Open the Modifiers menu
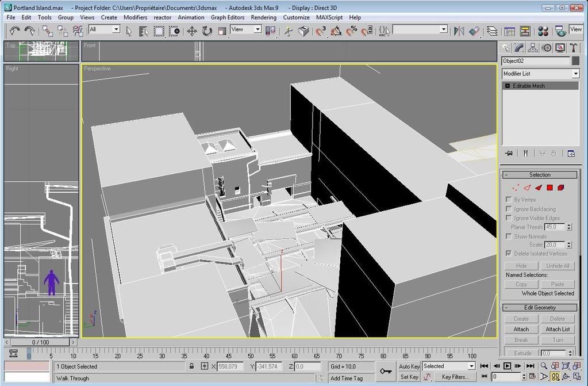 pyautogui.click(x=136, y=17)
